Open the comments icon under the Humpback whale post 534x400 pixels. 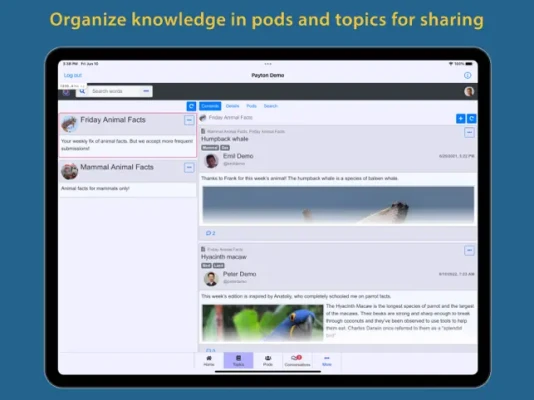tap(210, 233)
